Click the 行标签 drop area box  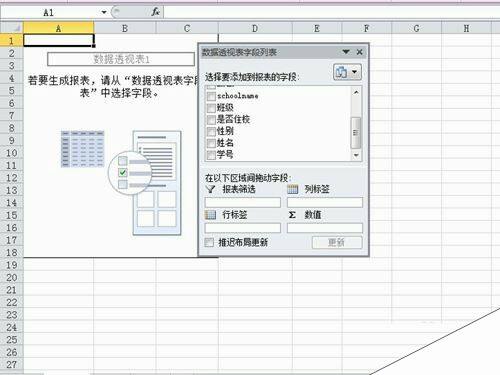pos(243,228)
